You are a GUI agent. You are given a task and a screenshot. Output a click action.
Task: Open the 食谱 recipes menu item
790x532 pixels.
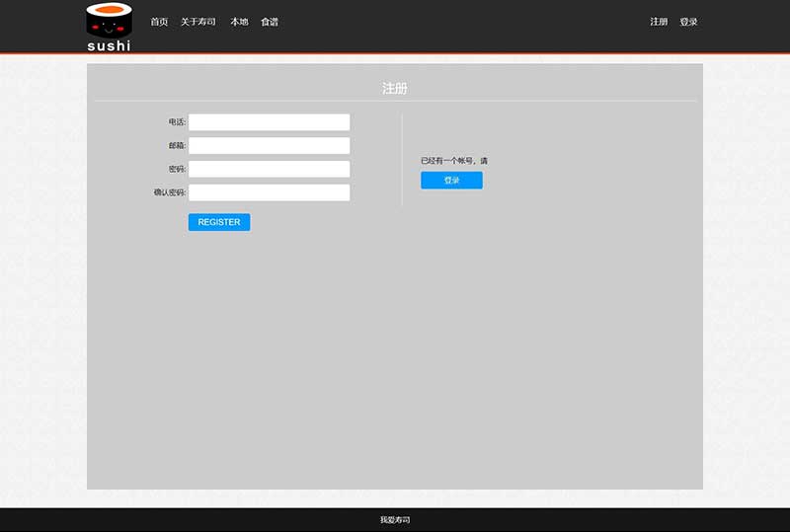tap(270, 22)
